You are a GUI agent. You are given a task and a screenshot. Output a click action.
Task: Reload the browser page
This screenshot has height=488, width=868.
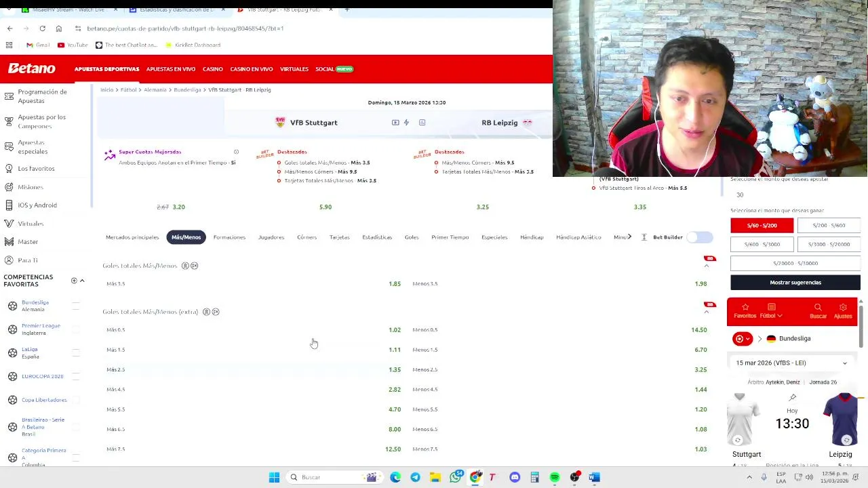click(42, 28)
